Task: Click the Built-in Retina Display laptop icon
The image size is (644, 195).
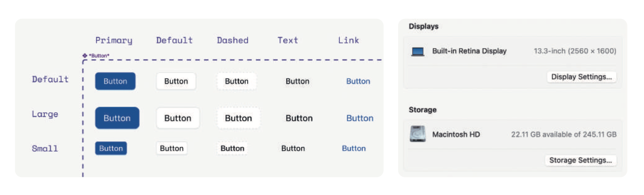Action: [x=417, y=52]
